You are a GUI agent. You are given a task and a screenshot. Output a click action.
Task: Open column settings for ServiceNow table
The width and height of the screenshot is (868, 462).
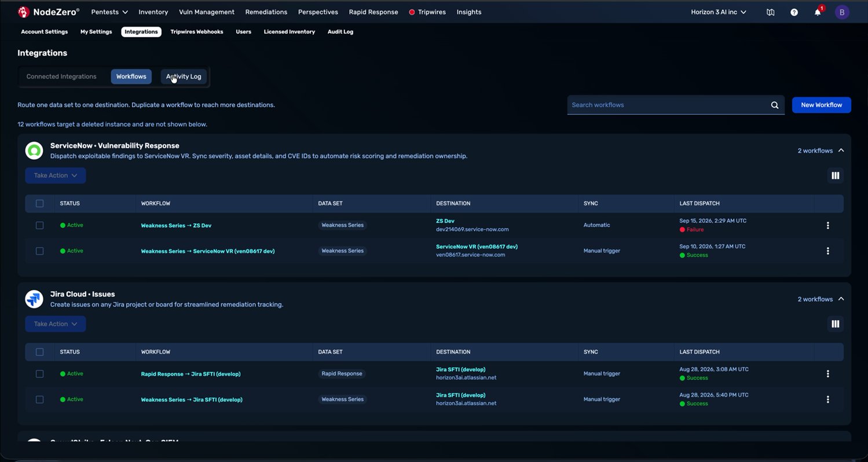pyautogui.click(x=835, y=175)
